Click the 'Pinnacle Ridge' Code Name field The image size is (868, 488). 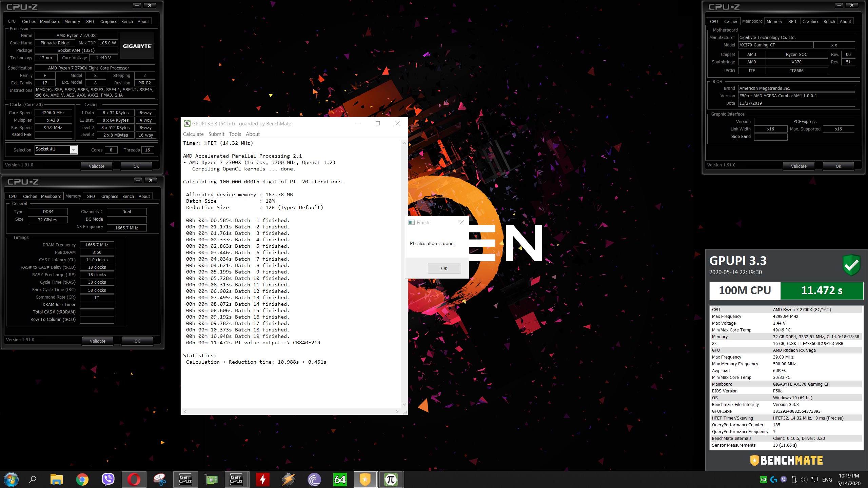tap(55, 43)
